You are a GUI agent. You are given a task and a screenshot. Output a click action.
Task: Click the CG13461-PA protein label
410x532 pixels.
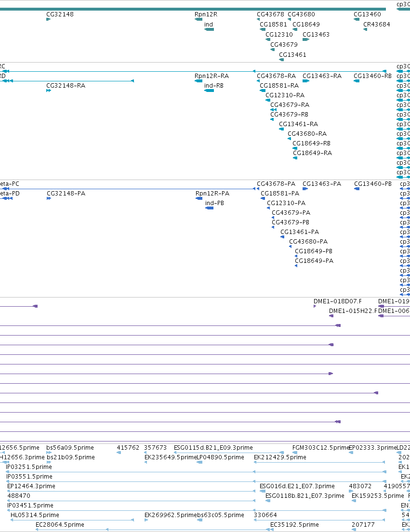(x=300, y=232)
